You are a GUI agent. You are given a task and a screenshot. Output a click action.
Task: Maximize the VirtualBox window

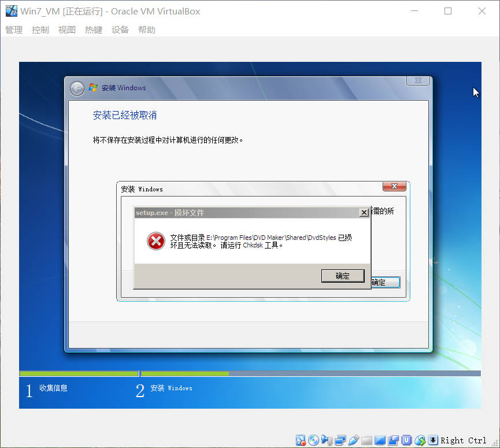click(448, 11)
